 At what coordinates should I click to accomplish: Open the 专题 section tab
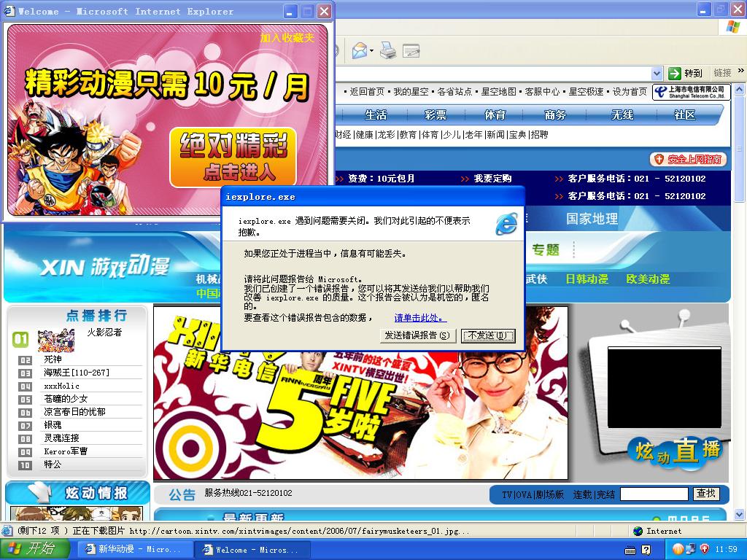(x=546, y=250)
